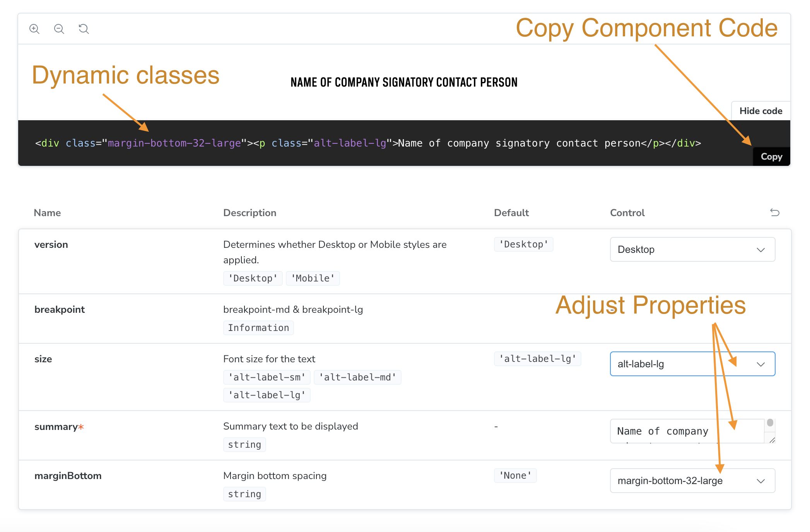Click the Name column header
Image resolution: width=810 pixels, height=532 pixels.
tap(47, 213)
